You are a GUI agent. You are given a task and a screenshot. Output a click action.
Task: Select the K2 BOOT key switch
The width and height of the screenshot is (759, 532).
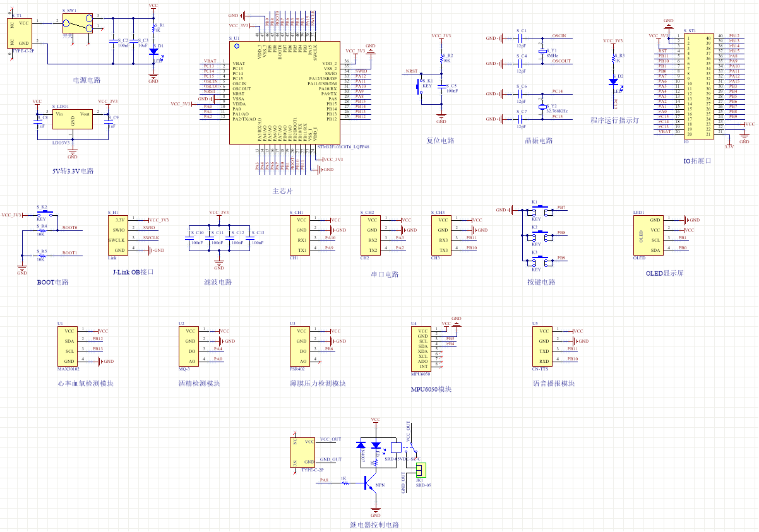click(x=45, y=215)
